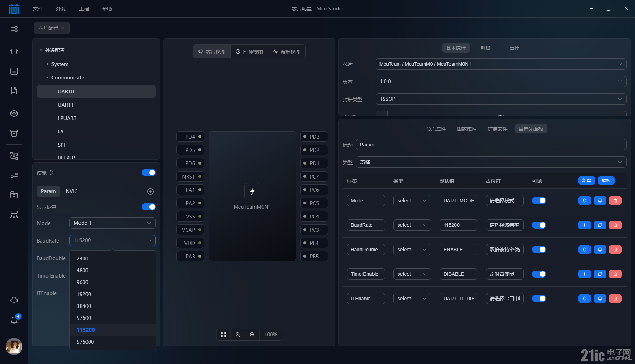635x364 pixels.
Task: Toggle visibility for the BaudDouble row
Action: tap(539, 250)
